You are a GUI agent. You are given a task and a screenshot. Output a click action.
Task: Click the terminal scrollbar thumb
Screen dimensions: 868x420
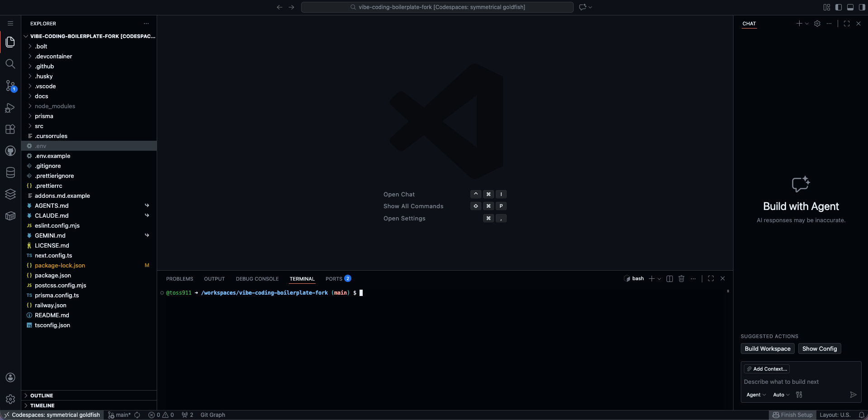[728, 292]
